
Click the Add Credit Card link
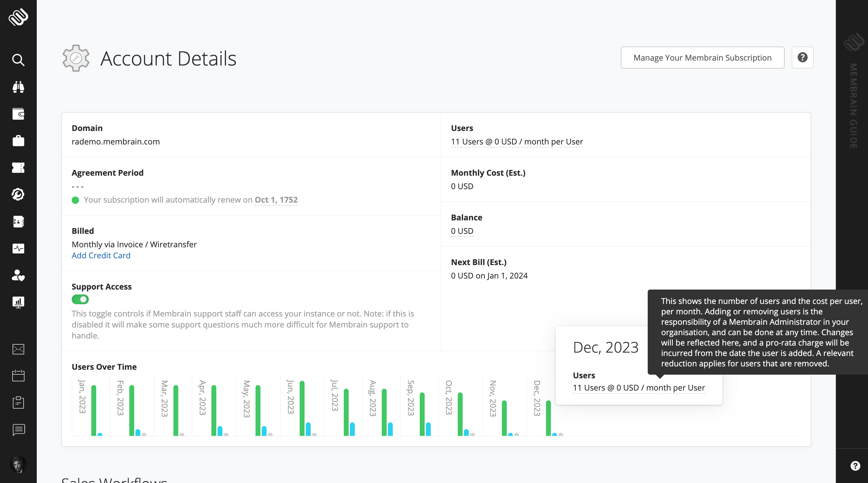pos(101,256)
